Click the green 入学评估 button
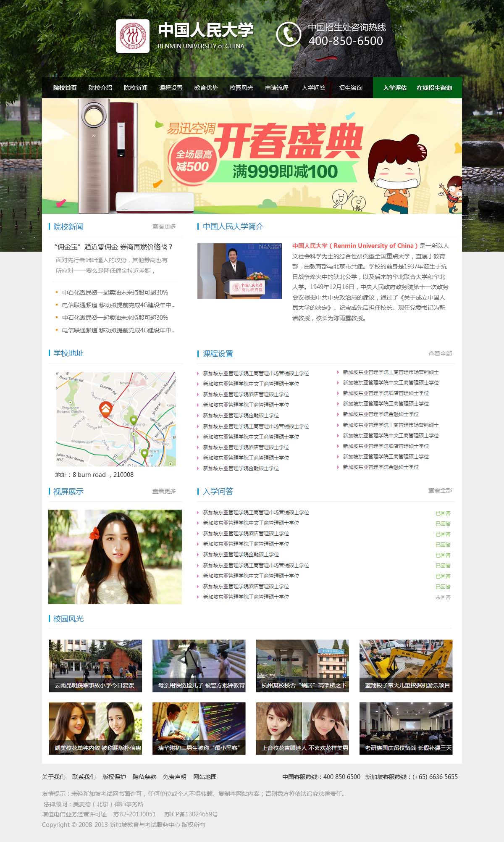504x842 pixels. tap(395, 88)
